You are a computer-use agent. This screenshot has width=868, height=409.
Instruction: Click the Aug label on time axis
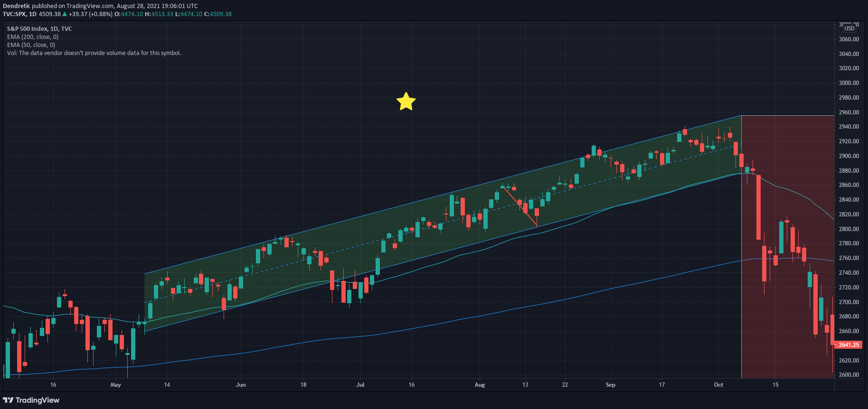(480, 385)
